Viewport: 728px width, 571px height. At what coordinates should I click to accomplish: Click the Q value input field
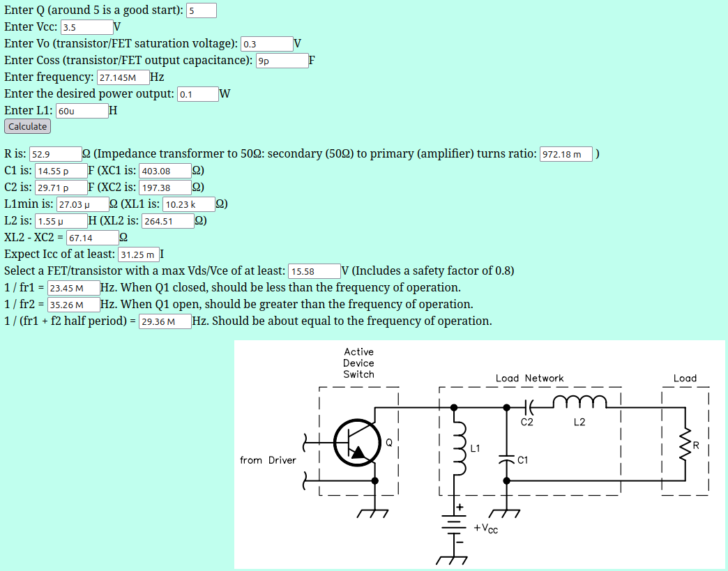(201, 10)
